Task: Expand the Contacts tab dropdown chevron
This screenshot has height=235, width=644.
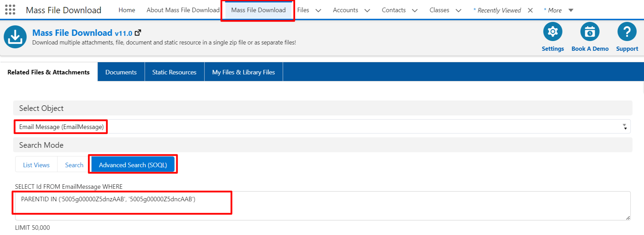Action: point(415,10)
